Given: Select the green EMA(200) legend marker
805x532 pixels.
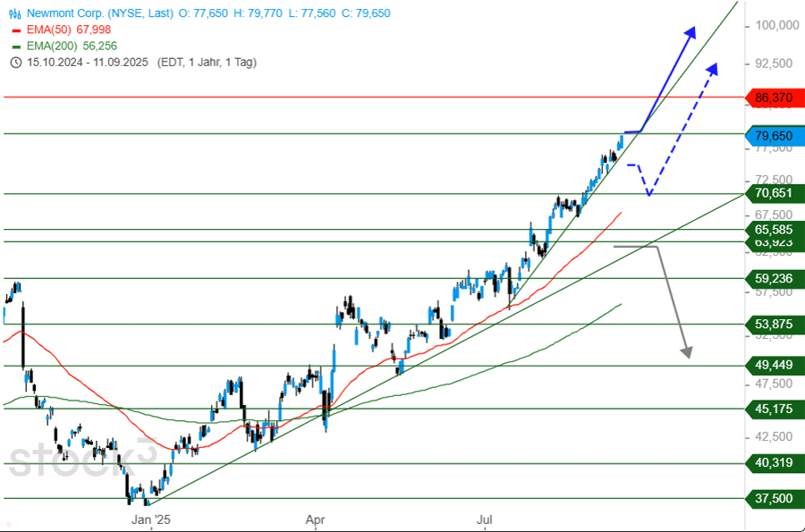Looking at the screenshot, I should 15,46.
